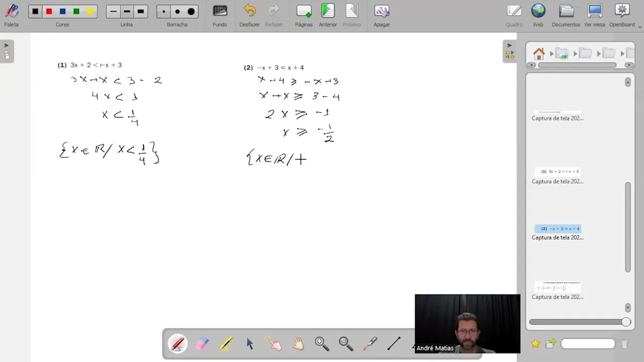Click library list scroll-down arrow
644x362 pixels.
(x=628, y=307)
